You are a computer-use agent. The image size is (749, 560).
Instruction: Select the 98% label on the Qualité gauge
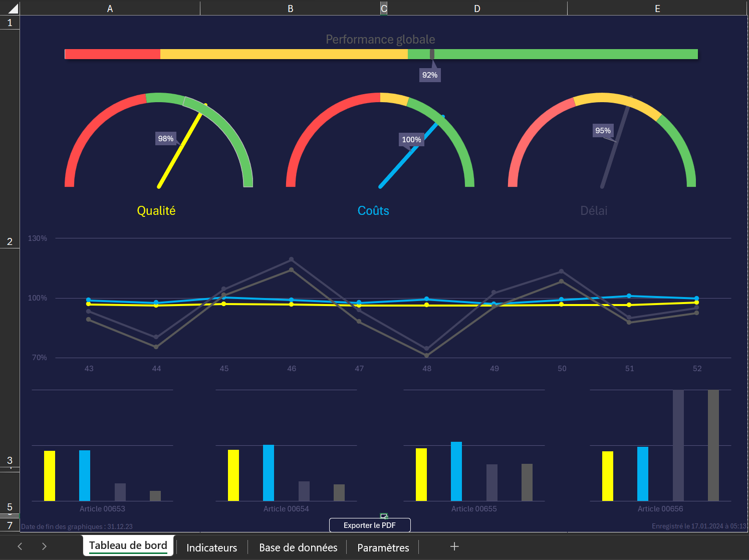click(165, 138)
